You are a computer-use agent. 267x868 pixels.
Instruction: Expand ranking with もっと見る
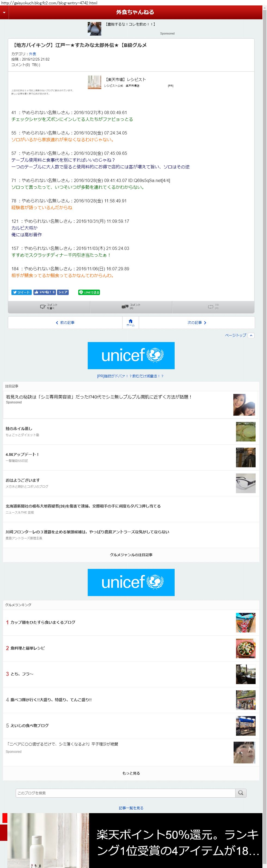[x=131, y=773]
